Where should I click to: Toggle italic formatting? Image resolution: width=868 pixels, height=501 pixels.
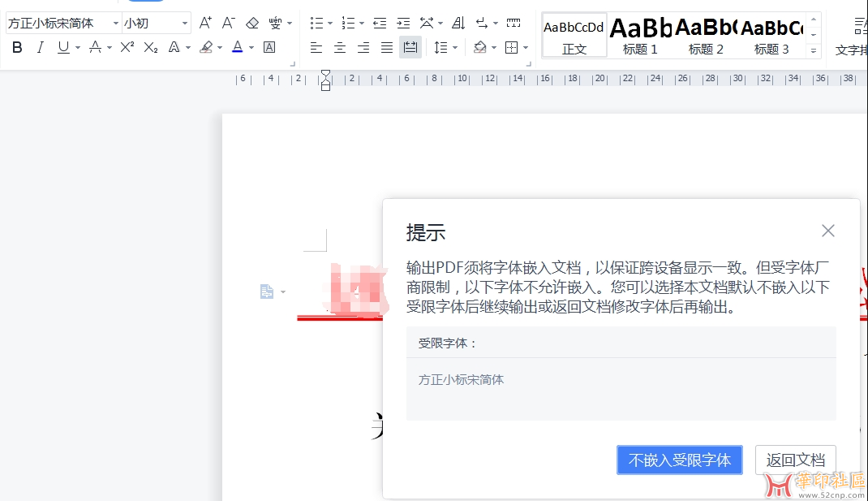click(x=40, y=48)
